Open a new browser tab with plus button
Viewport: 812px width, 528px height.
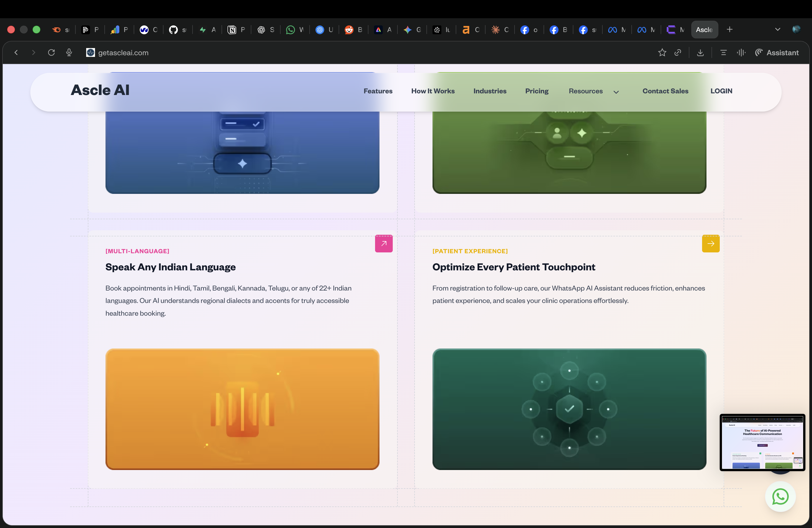tap(730, 29)
